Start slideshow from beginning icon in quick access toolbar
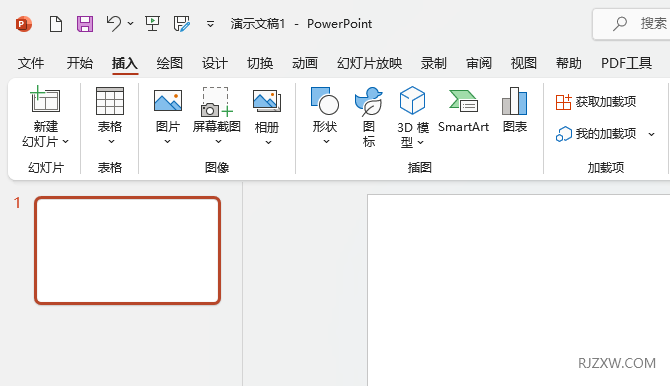Screen dimensions: 670x386 [x=153, y=24]
